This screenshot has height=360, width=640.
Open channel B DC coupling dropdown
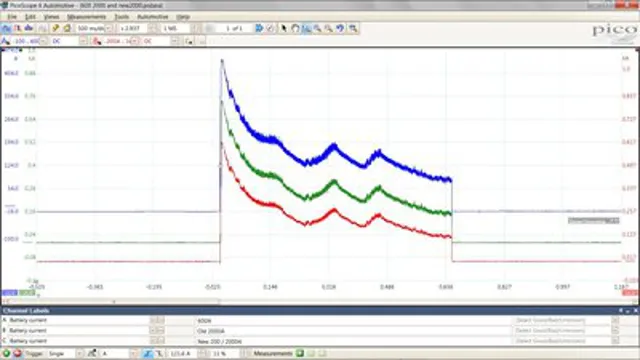pyautogui.click(x=175, y=41)
